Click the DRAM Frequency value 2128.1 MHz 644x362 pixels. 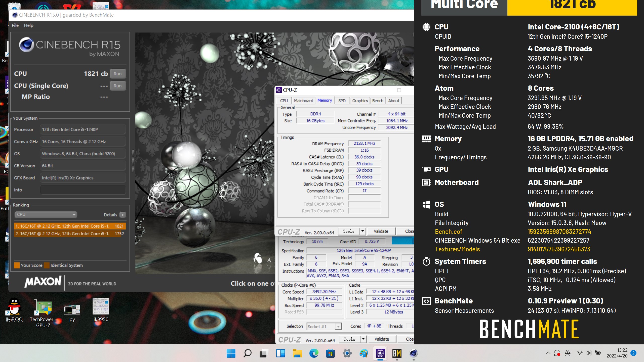[364, 143]
